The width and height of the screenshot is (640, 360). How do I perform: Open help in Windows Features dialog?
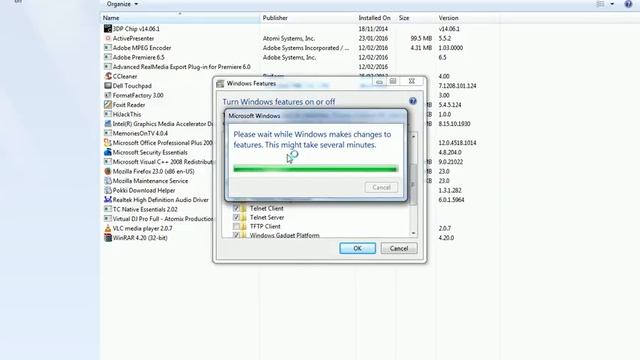[x=413, y=101]
